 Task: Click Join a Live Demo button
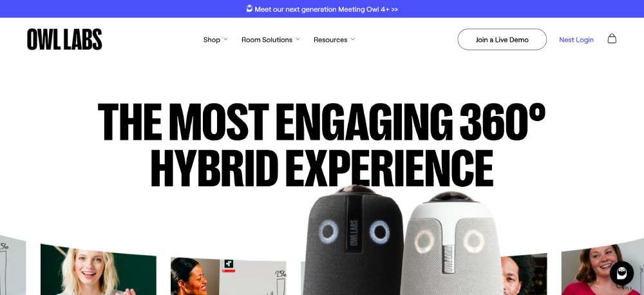pyautogui.click(x=502, y=39)
